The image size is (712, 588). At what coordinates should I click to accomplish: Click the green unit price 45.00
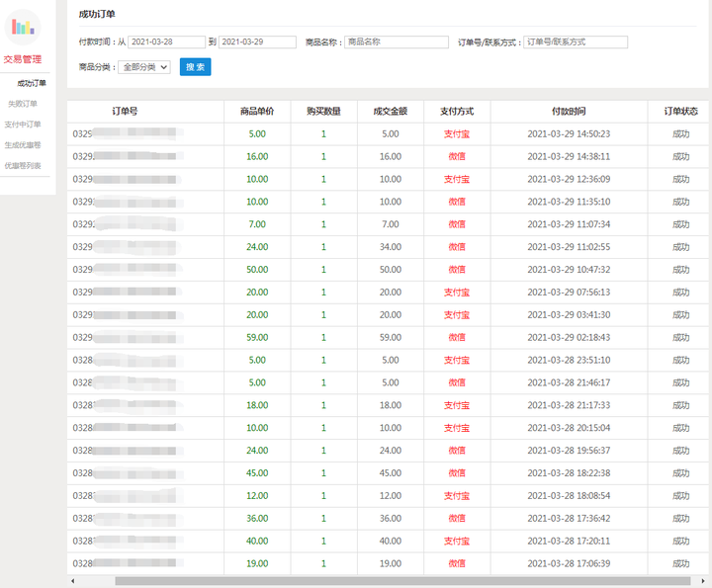pos(257,473)
